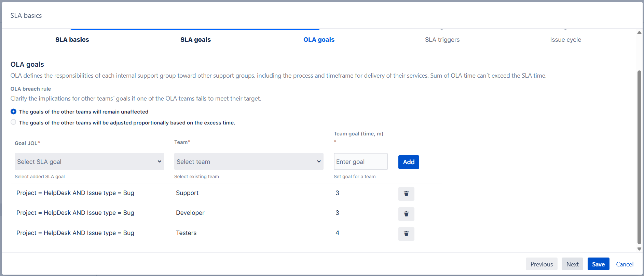The width and height of the screenshot is (644, 276).
Task: Delete the Support team goal row
Action: 406,194
